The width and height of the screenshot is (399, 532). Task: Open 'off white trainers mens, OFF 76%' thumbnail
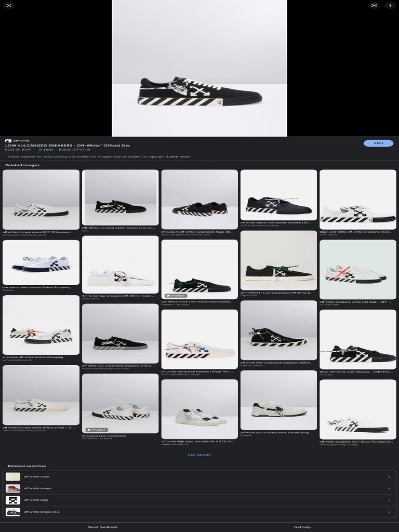click(41, 199)
